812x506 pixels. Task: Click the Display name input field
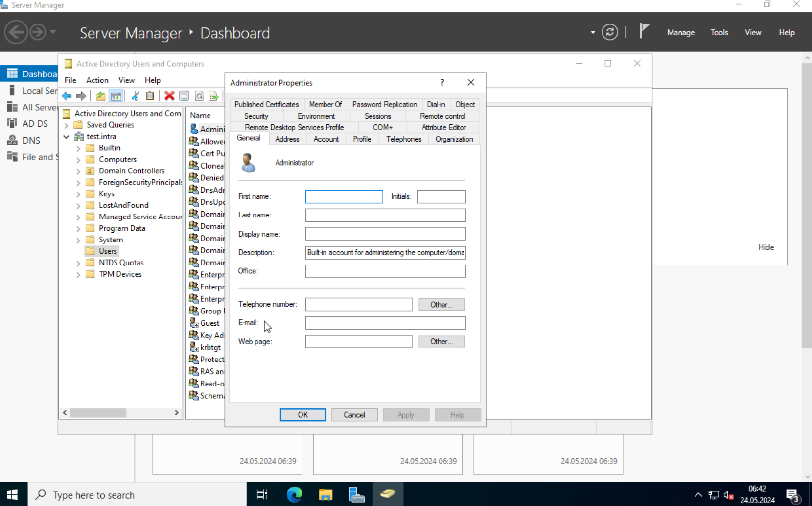386,234
